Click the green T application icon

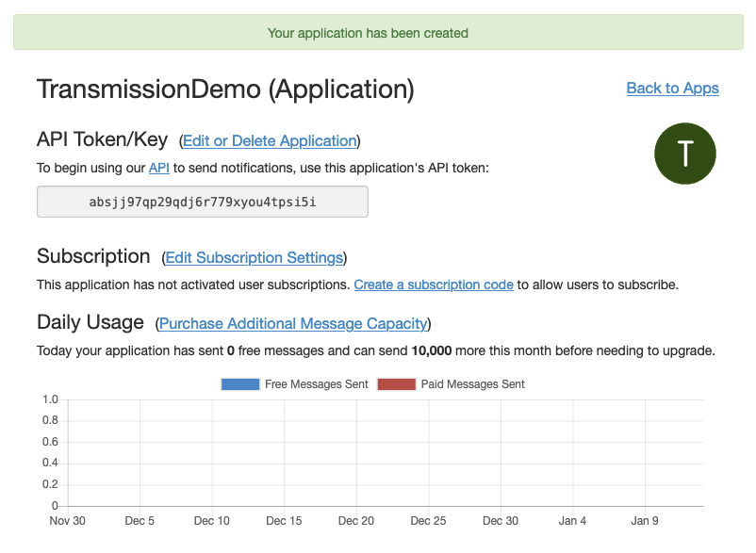click(685, 154)
